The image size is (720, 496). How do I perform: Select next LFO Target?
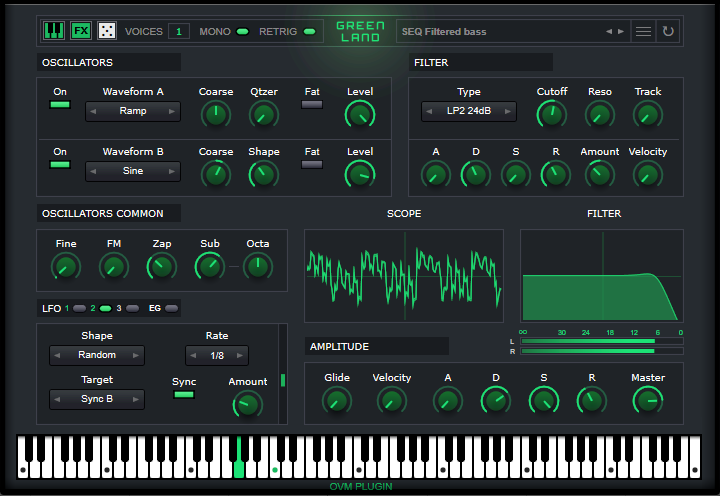click(x=136, y=399)
